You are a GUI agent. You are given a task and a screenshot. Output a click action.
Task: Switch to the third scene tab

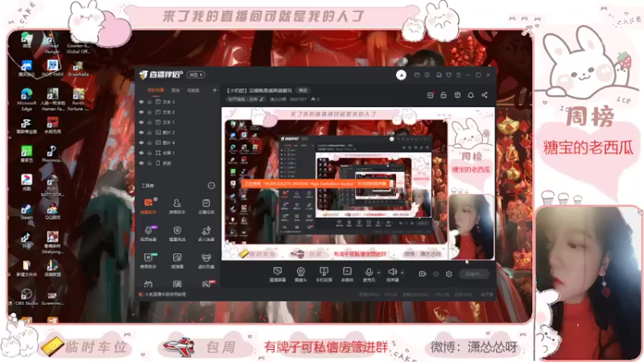pos(193,90)
